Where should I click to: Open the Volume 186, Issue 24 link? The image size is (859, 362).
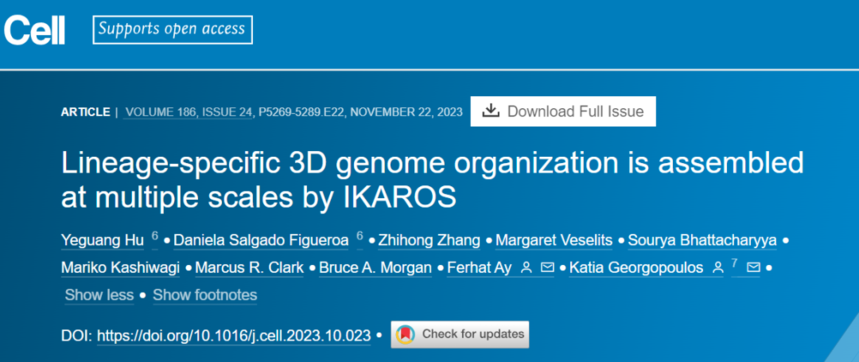pos(189,112)
